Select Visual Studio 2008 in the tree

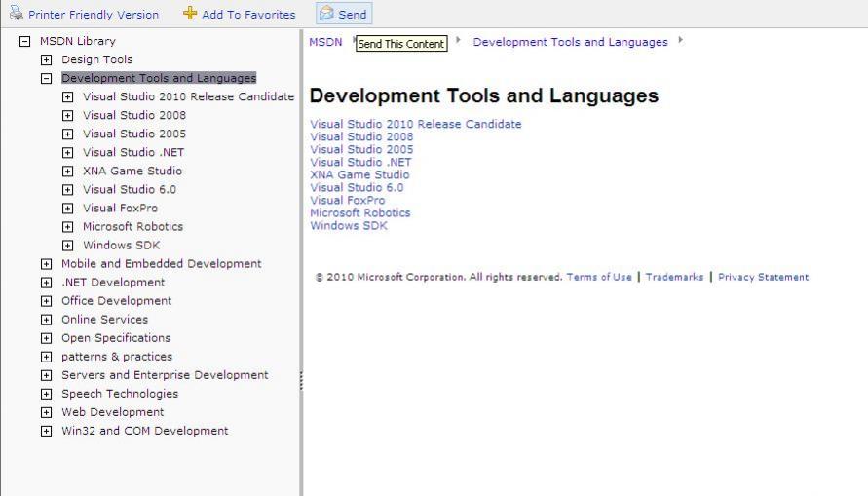[x=134, y=115]
